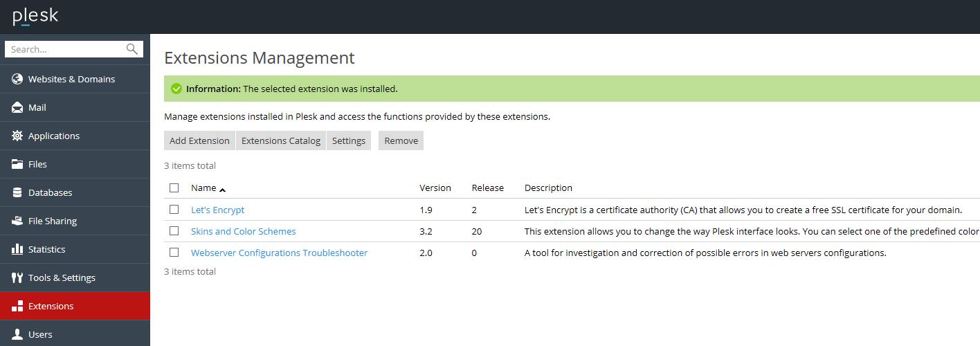Open the Extensions Catalog
980x346 pixels.
click(x=280, y=140)
